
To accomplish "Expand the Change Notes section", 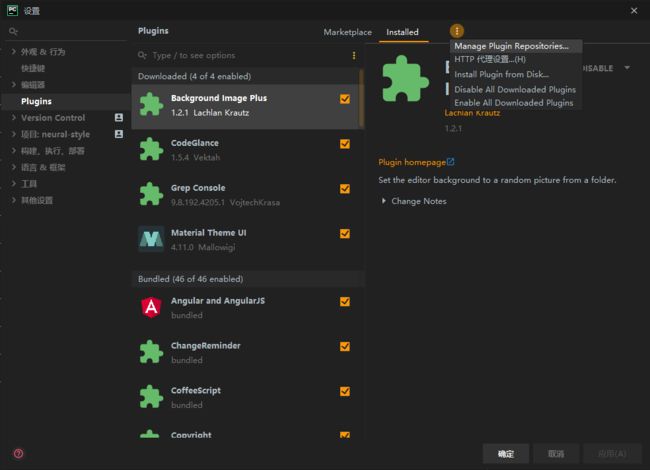I will point(384,201).
